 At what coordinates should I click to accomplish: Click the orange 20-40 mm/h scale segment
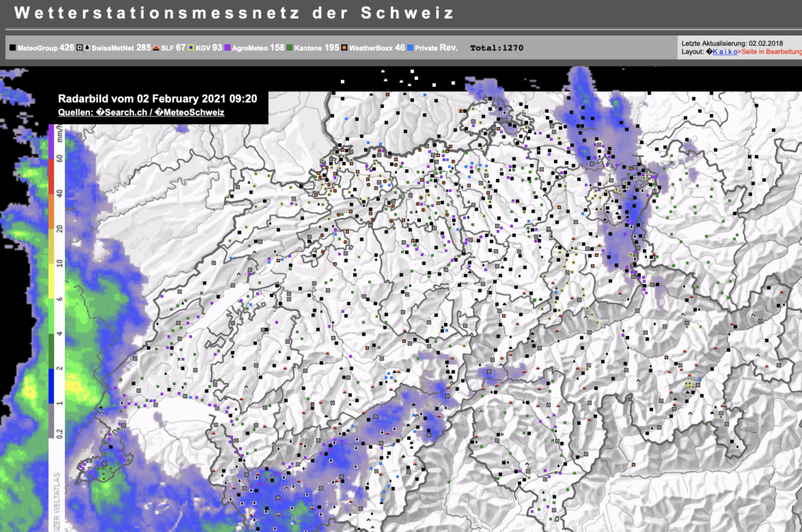pos(51,211)
